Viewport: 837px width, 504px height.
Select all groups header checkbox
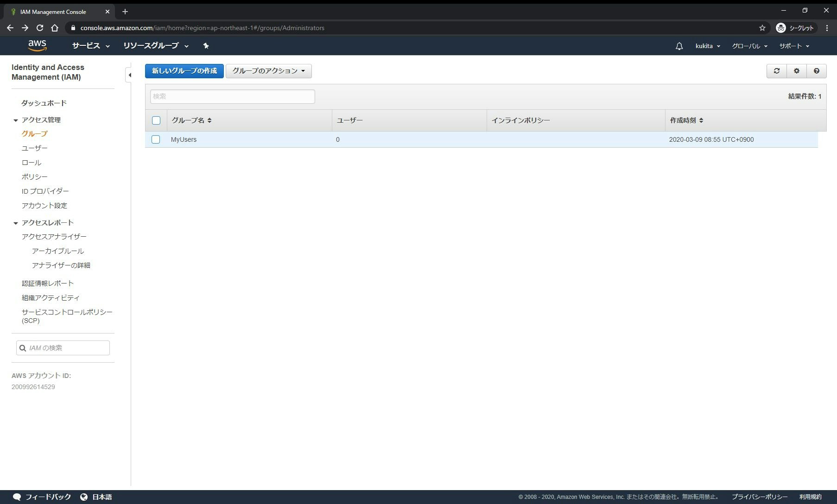tap(156, 120)
